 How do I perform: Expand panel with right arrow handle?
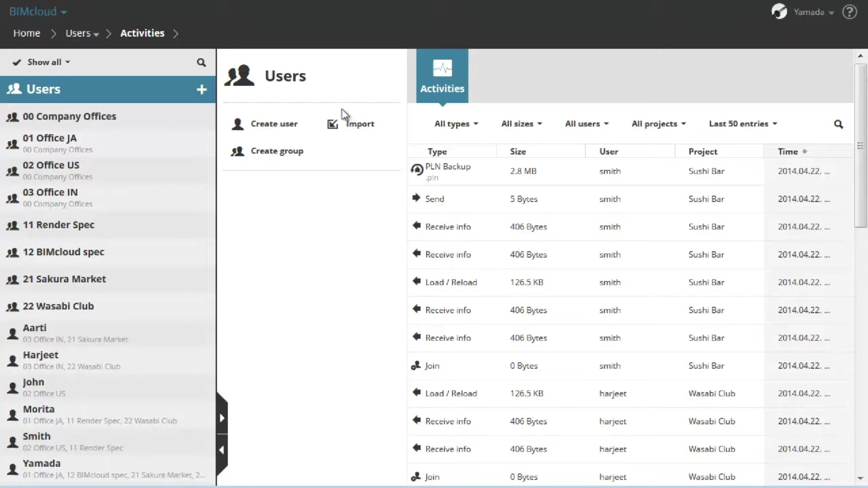tap(222, 418)
